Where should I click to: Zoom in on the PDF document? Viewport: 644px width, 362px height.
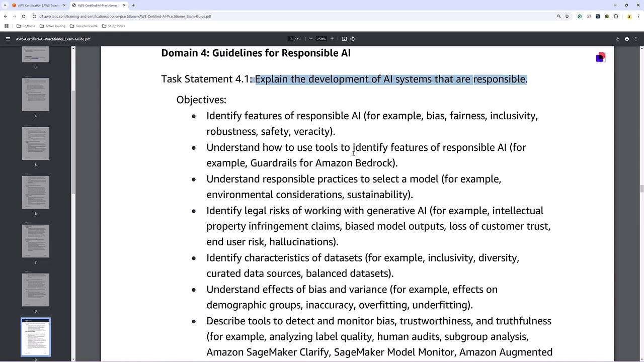332,39
